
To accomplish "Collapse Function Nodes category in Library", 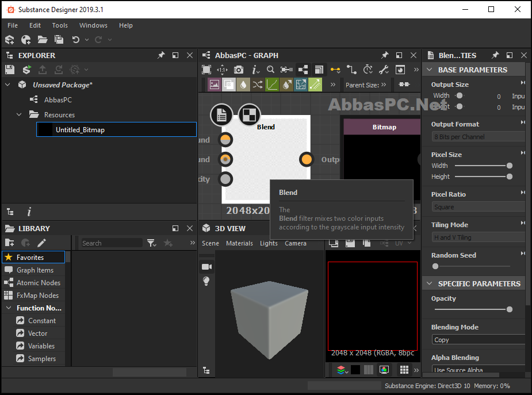I will (x=9, y=308).
